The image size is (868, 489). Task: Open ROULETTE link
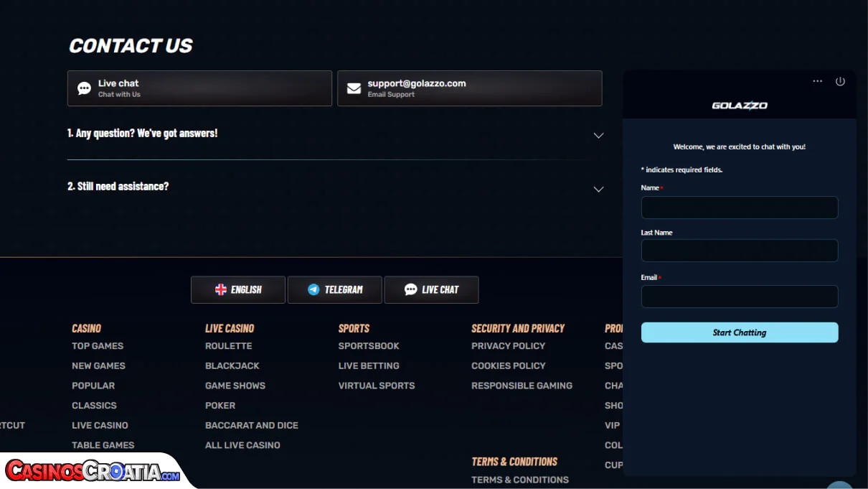[x=228, y=345]
